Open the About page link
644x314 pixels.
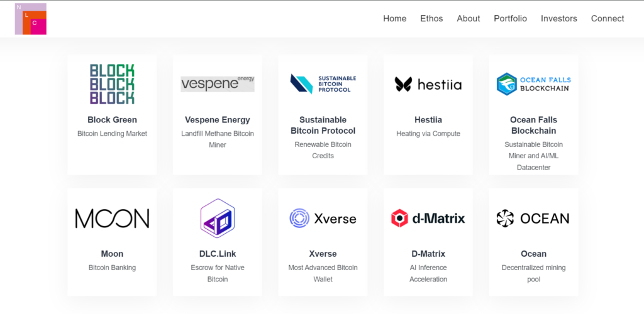coord(468,18)
